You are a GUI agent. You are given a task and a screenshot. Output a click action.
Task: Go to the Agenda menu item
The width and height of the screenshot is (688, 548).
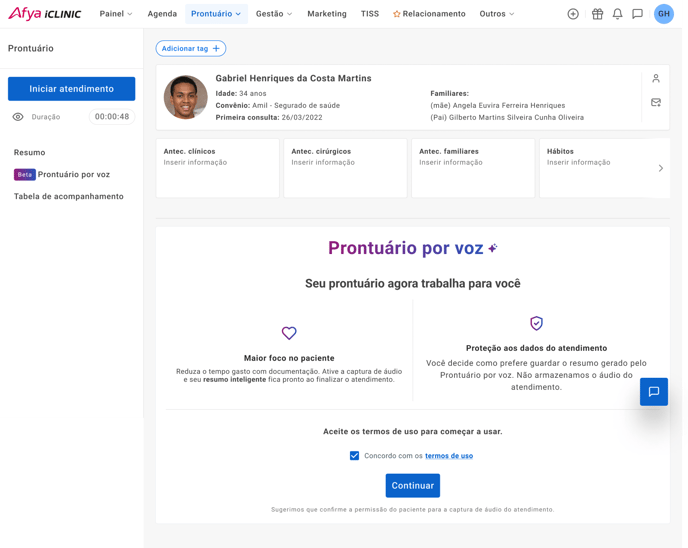click(162, 14)
